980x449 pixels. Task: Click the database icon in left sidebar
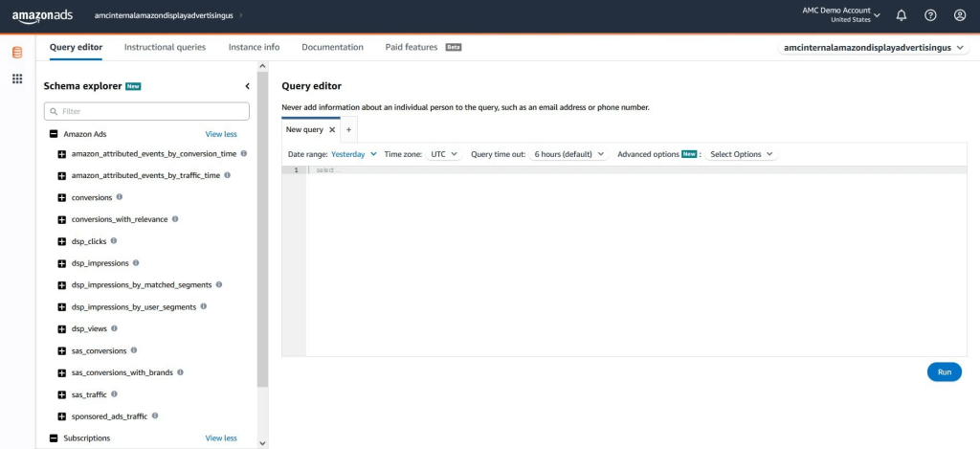(17, 52)
